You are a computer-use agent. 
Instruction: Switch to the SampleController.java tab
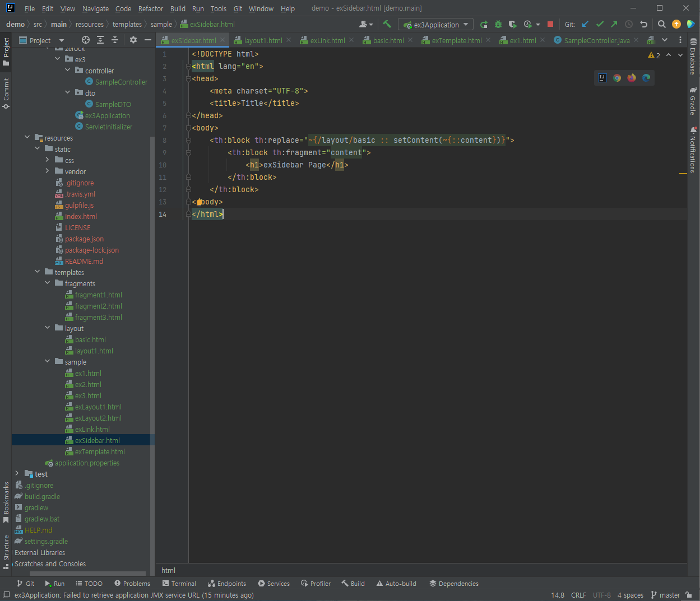coord(596,40)
